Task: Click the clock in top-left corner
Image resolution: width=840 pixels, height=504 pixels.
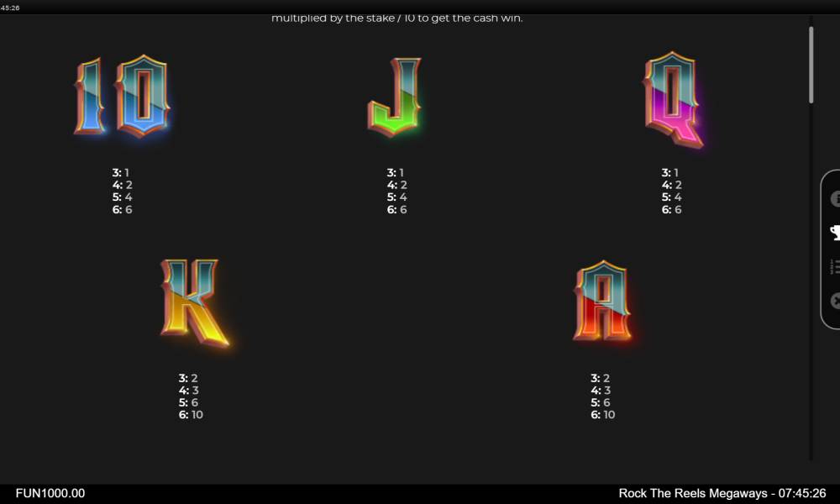Action: 11,8
